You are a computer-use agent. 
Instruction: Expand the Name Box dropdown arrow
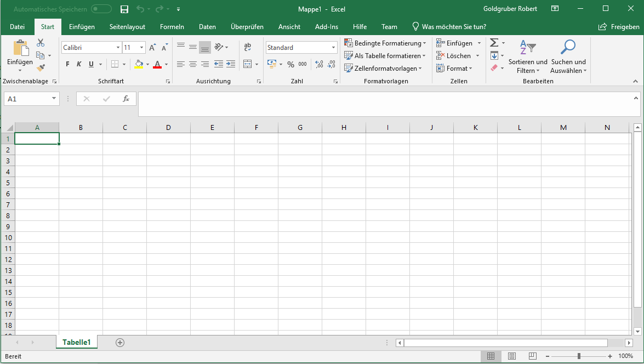pyautogui.click(x=54, y=99)
